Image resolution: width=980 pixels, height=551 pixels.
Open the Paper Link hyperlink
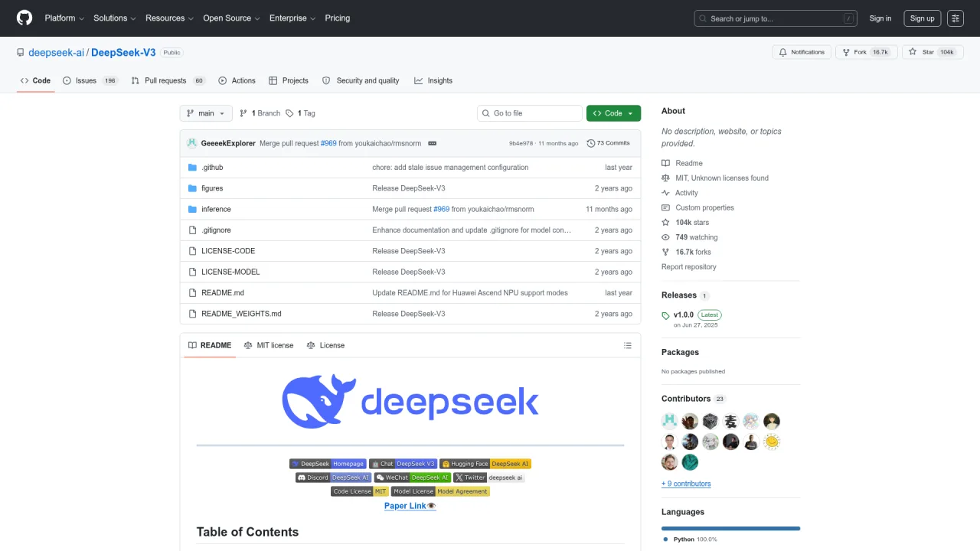410,506
